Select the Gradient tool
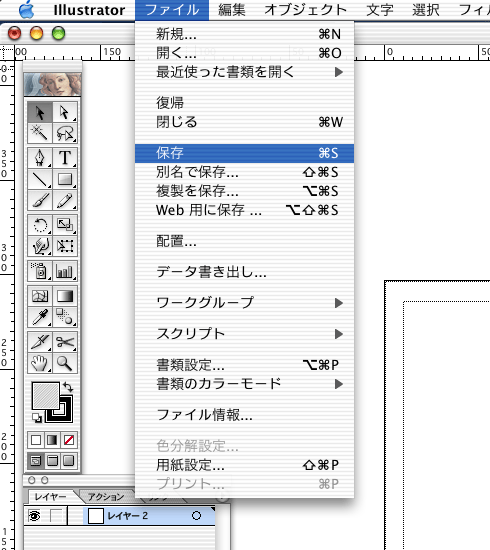Screen dimensions: 490x550 [x=65, y=296]
